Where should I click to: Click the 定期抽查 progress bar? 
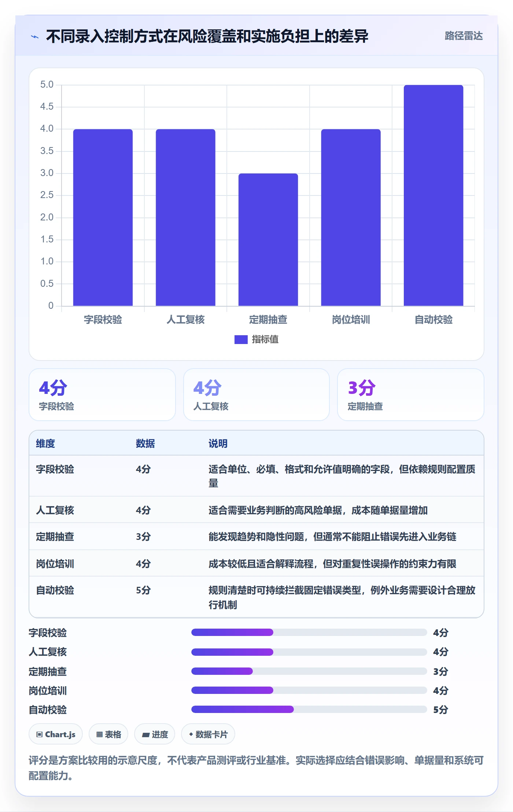click(x=309, y=671)
